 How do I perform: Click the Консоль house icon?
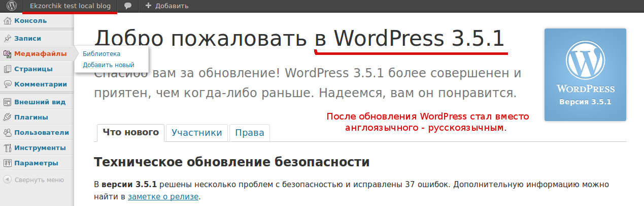click(x=7, y=21)
